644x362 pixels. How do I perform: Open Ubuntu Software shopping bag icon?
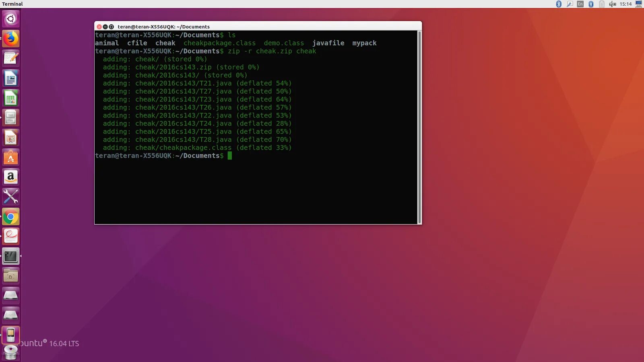(x=11, y=157)
